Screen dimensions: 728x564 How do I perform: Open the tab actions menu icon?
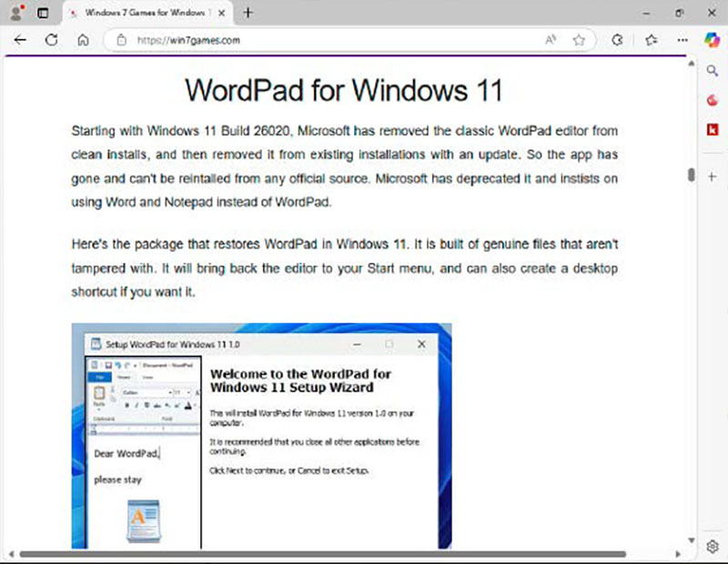(x=43, y=13)
